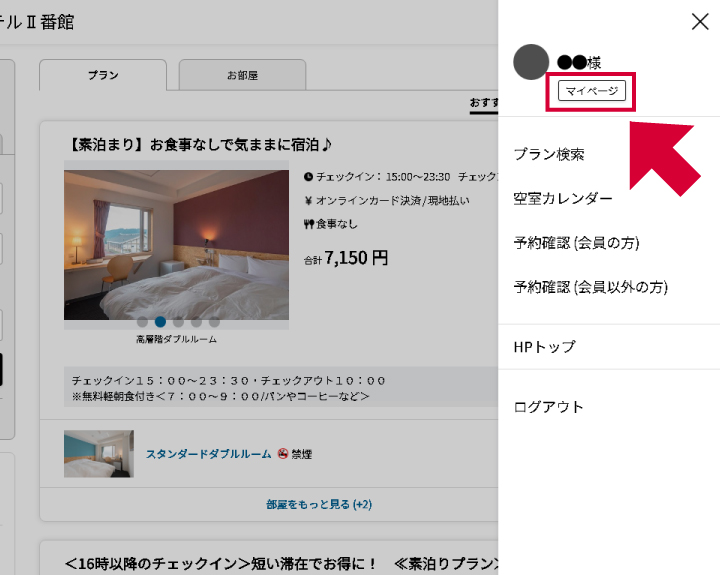
Task: Click the スタンダードダブルルーム small thumbnail
Action: [x=98, y=453]
